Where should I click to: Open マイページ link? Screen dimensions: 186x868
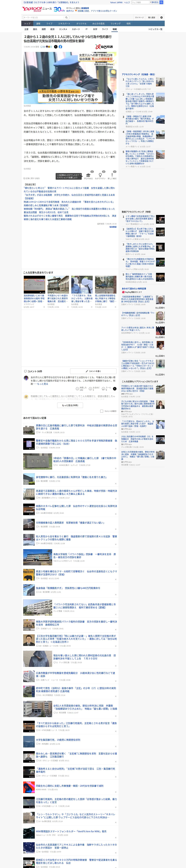[139, 18]
